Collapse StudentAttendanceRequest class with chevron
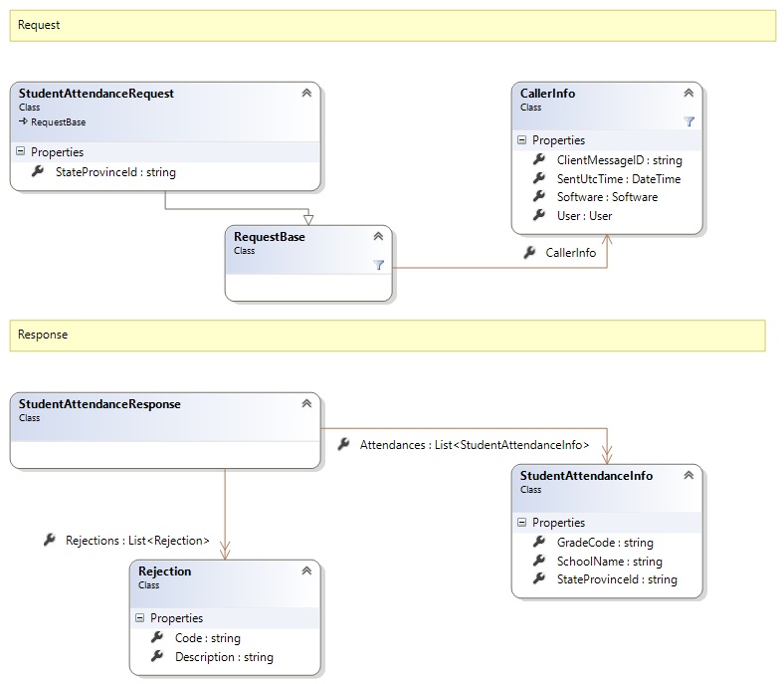The image size is (784, 684). pyautogui.click(x=306, y=94)
